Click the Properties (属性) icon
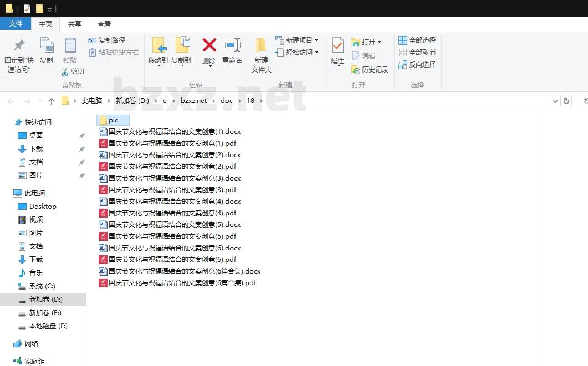 [337, 45]
